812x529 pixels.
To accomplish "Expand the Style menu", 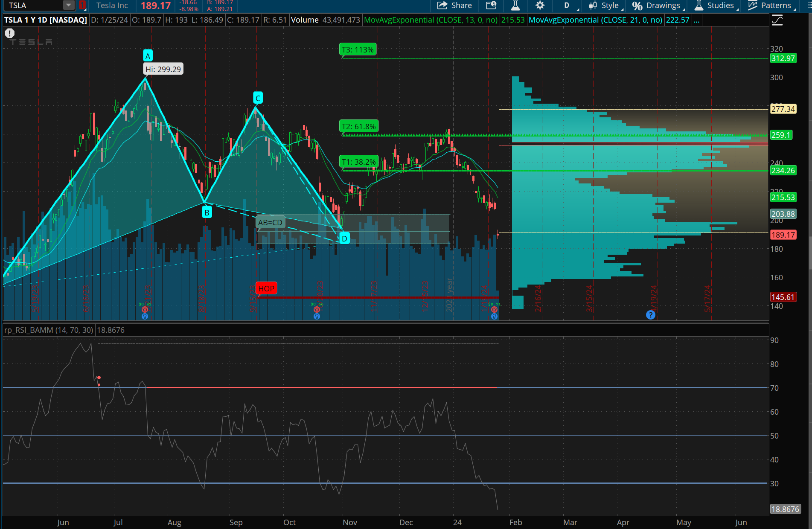I will (x=605, y=6).
